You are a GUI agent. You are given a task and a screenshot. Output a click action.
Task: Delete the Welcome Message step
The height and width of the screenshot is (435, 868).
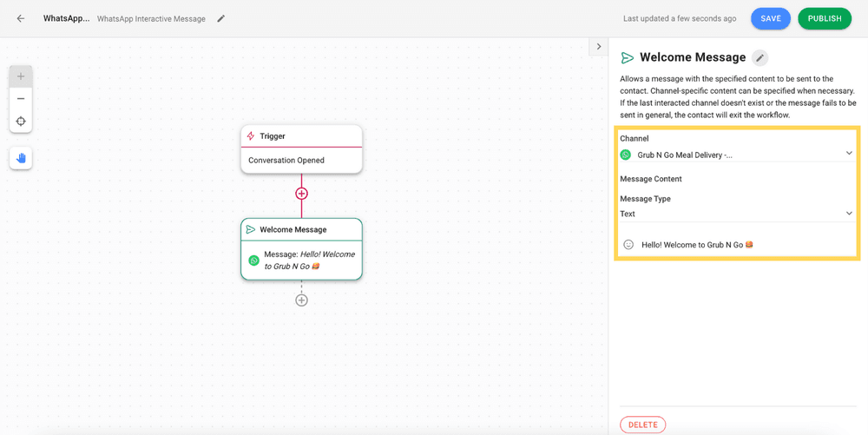642,425
